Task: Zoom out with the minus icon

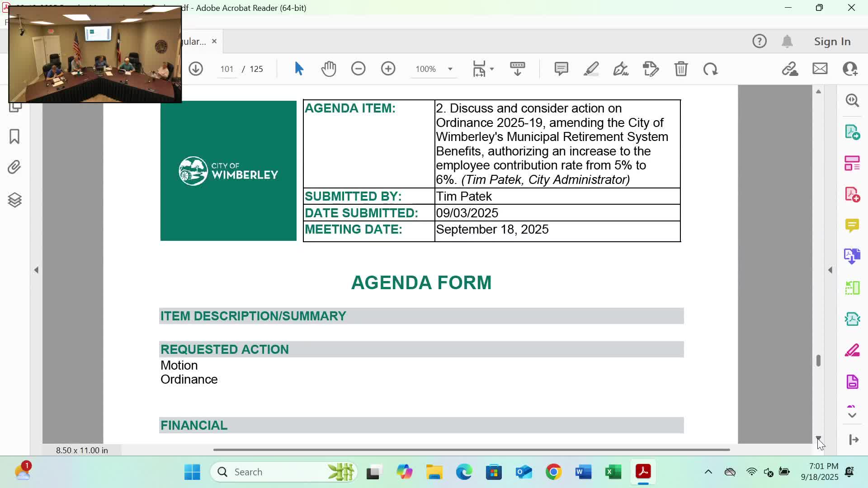Action: pos(358,69)
